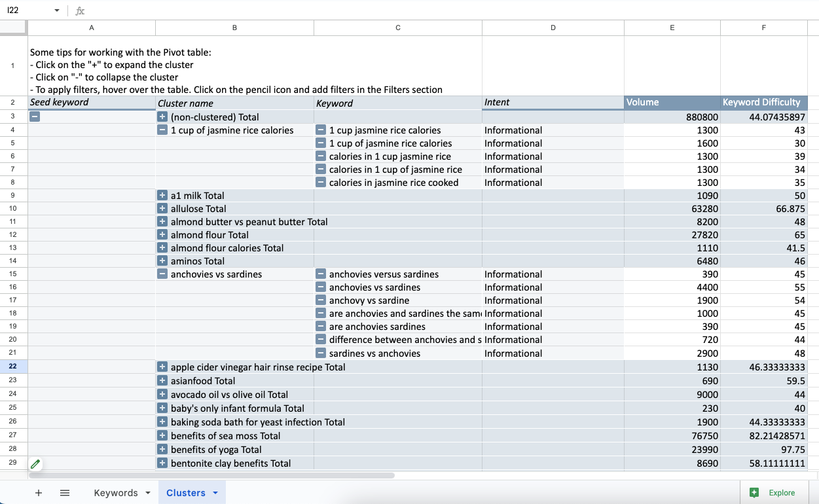Click inside the formula bar
Screen dimensions: 819x504
pos(262,10)
